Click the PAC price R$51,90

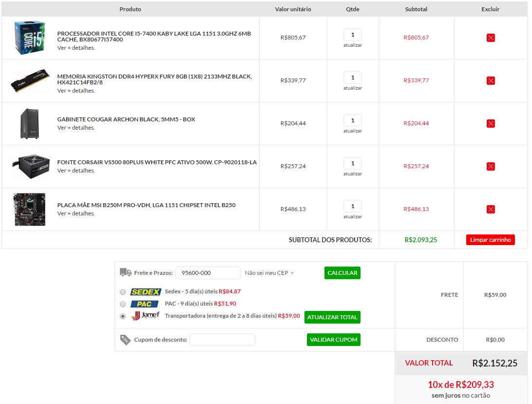(225, 304)
